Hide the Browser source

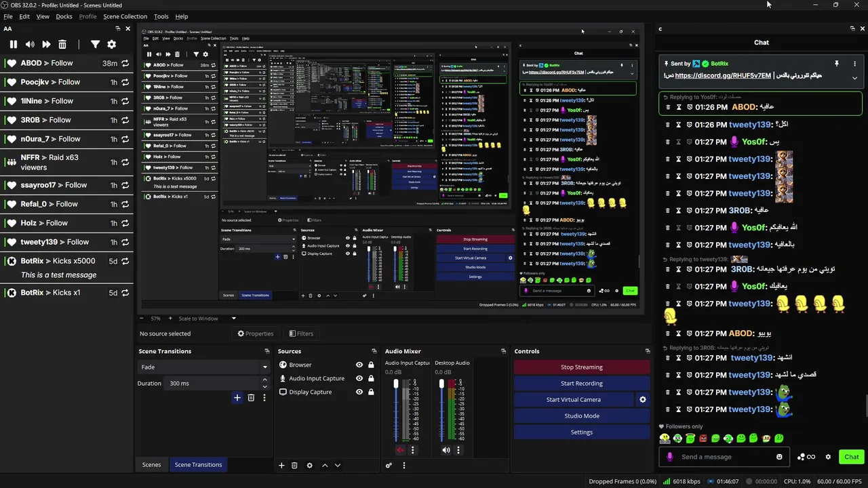359,365
